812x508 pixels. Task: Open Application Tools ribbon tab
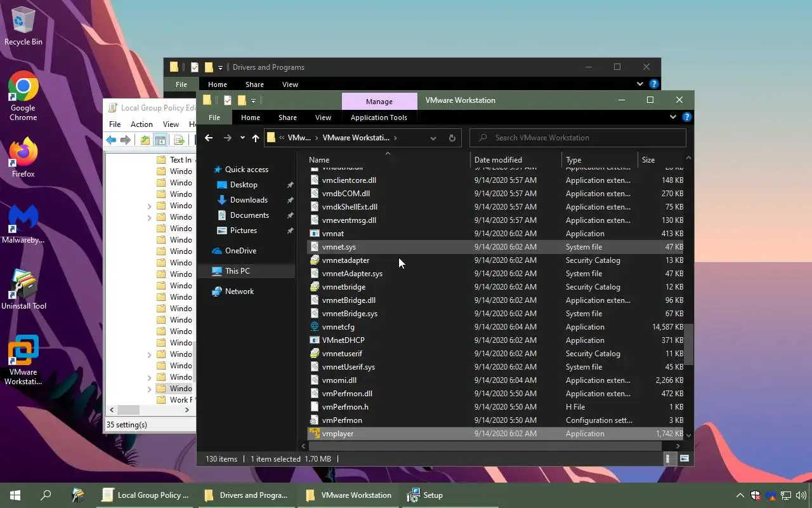[x=379, y=117]
